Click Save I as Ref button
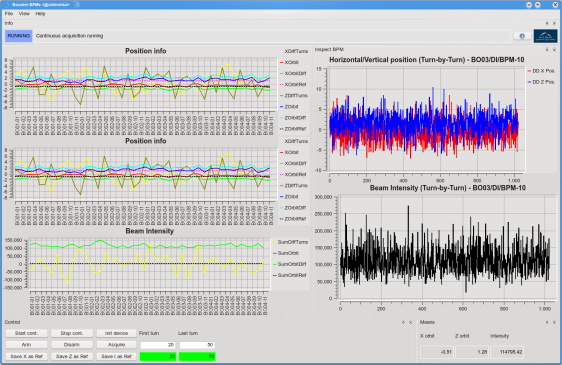Viewport: 562px width, 365px height. [x=116, y=356]
